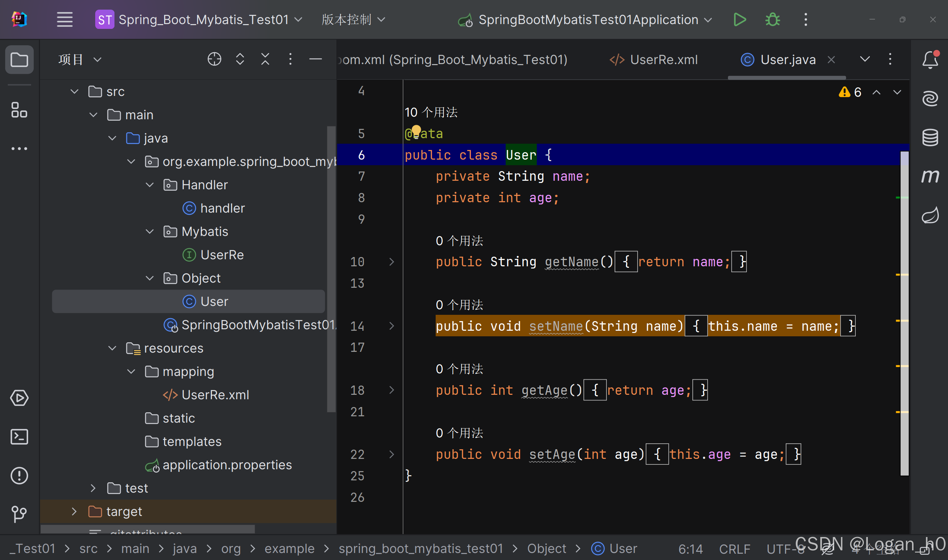The height and width of the screenshot is (560, 948).
Task: Open the Terminal tool window
Action: point(19,437)
